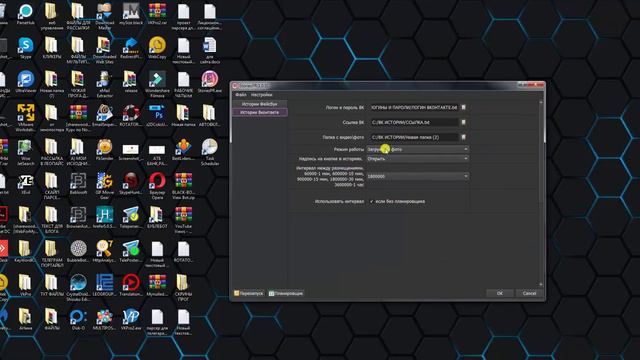The width and height of the screenshot is (640, 360).
Task: Select the Wise JetSearch desktop icon
Action: tap(25, 152)
